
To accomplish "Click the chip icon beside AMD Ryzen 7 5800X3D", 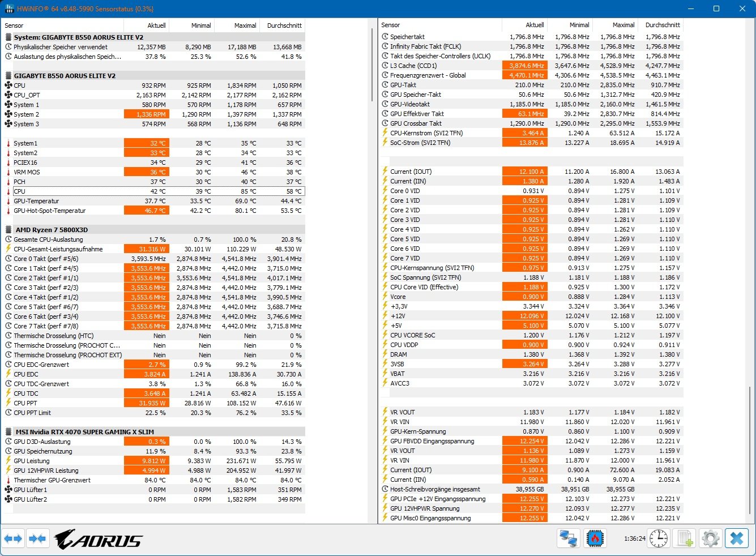I will pyautogui.click(x=8, y=230).
